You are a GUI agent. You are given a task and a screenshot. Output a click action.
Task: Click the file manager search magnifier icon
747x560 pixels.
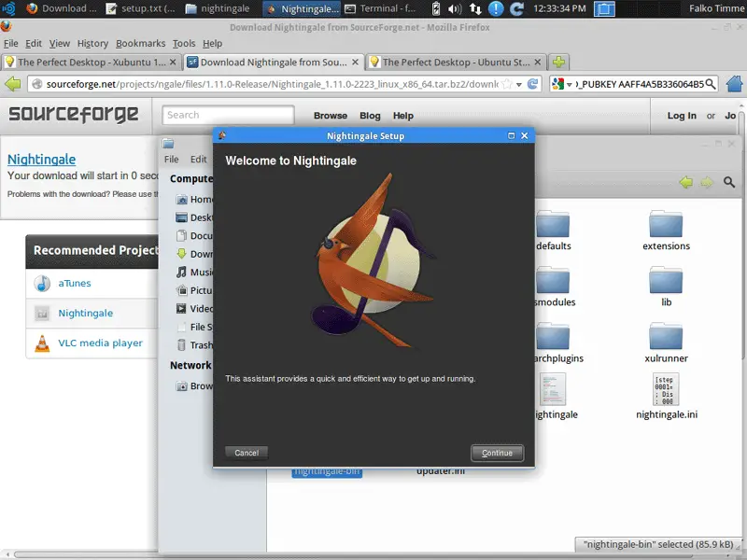coord(729,182)
